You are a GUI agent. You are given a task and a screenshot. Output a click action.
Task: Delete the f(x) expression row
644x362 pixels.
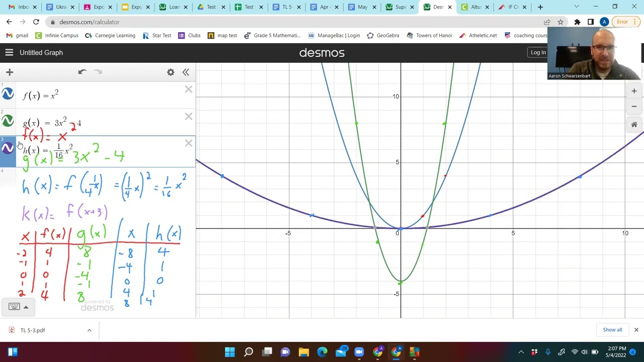point(188,89)
